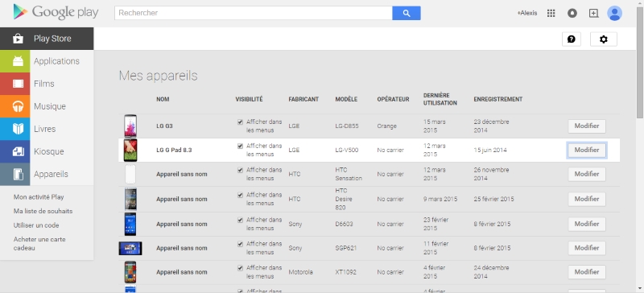Uncheck visibility for LG G3

(x=240, y=122)
